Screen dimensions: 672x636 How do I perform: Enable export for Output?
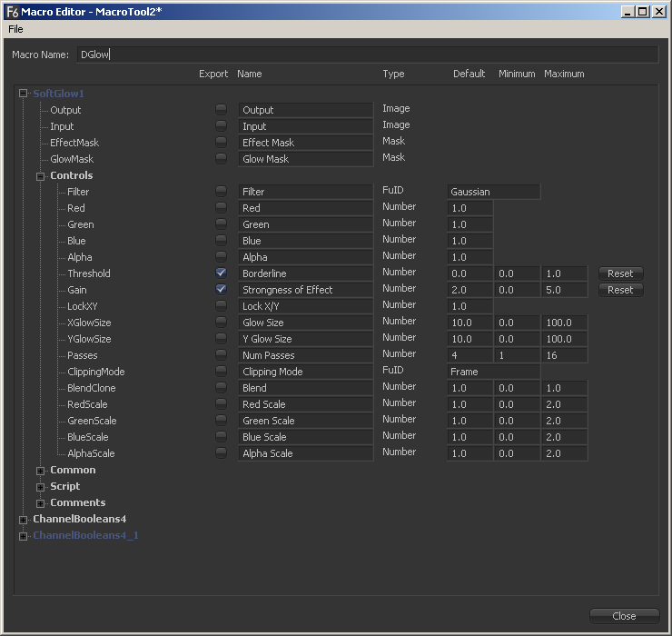pos(222,109)
